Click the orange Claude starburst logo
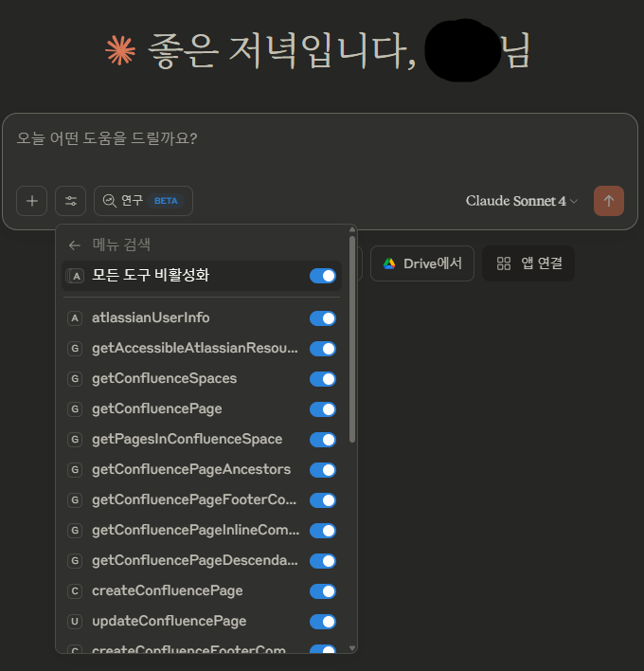The image size is (644, 671). (120, 50)
